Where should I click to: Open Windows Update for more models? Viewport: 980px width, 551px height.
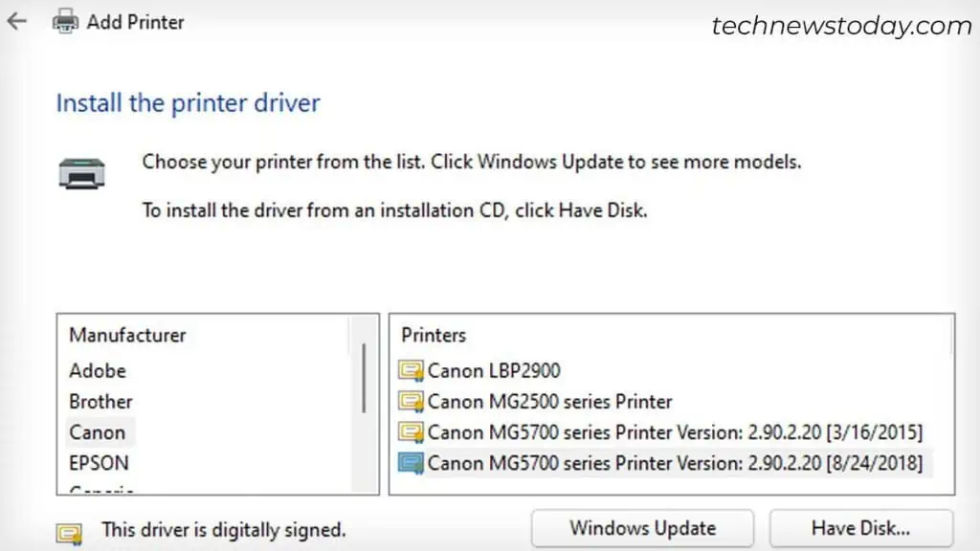[642, 528]
